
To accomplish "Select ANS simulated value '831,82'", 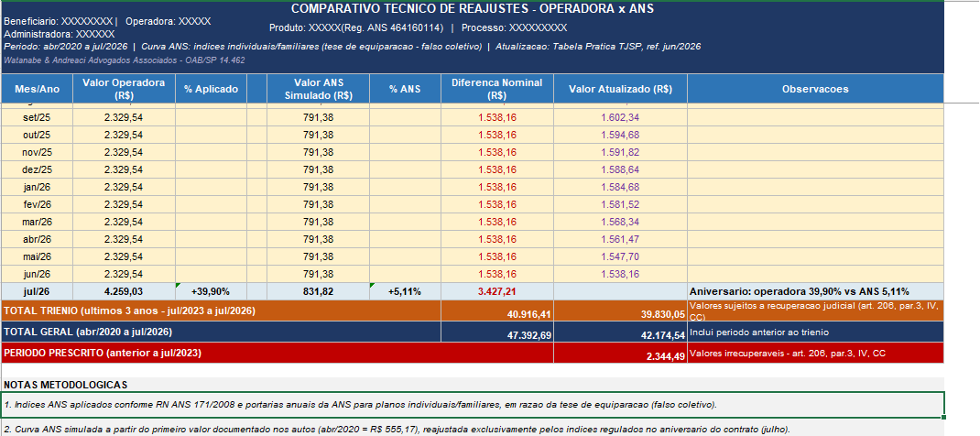I will tap(318, 291).
